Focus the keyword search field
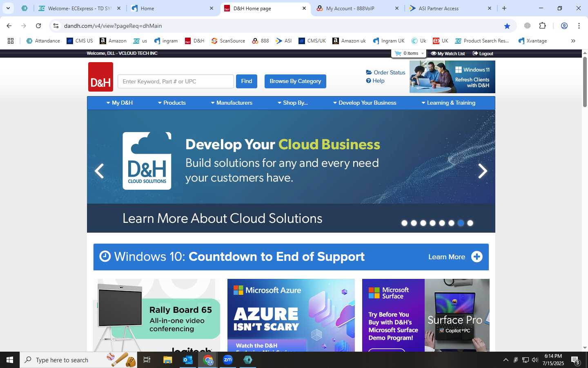The height and width of the screenshot is (368, 588). (176, 81)
